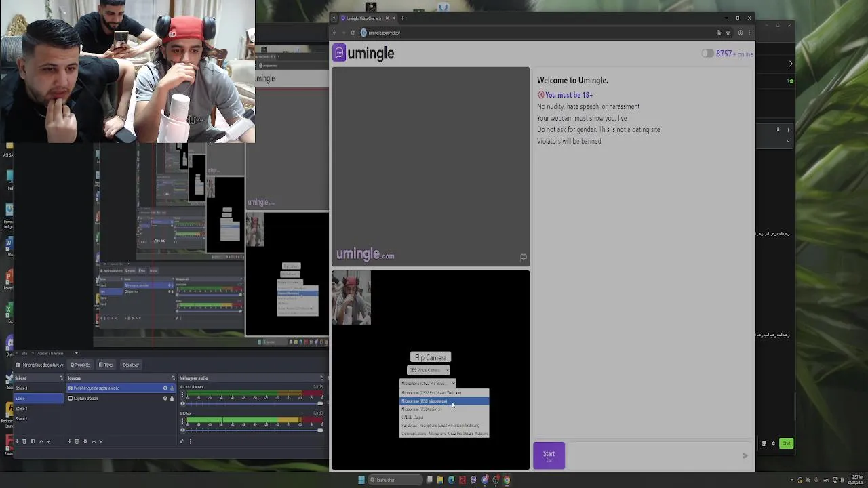The width and height of the screenshot is (868, 488).
Task: Select Scène 4 in OBS scenes list
Action: 39,409
